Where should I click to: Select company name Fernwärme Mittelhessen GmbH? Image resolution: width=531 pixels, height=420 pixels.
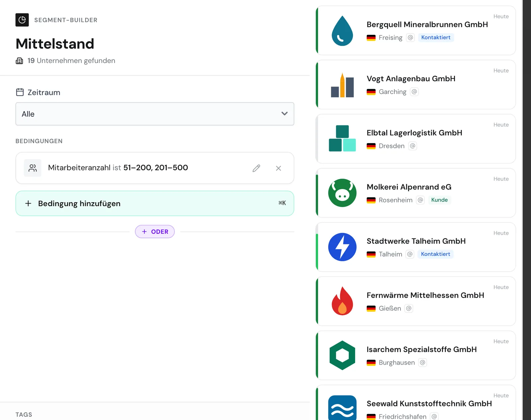point(425,295)
